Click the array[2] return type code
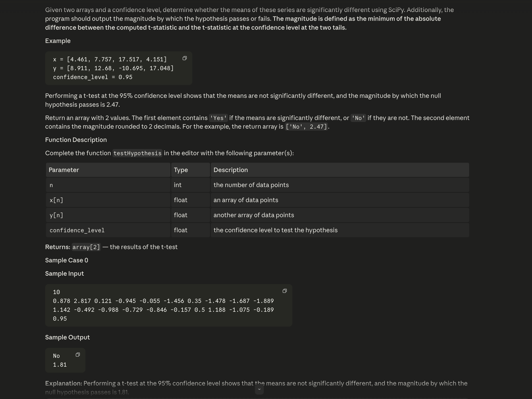 click(x=86, y=247)
